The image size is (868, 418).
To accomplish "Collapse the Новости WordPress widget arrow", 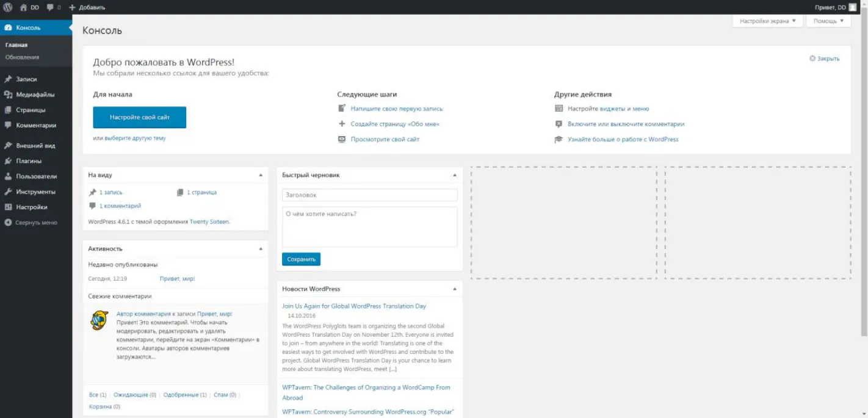I will 455,289.
